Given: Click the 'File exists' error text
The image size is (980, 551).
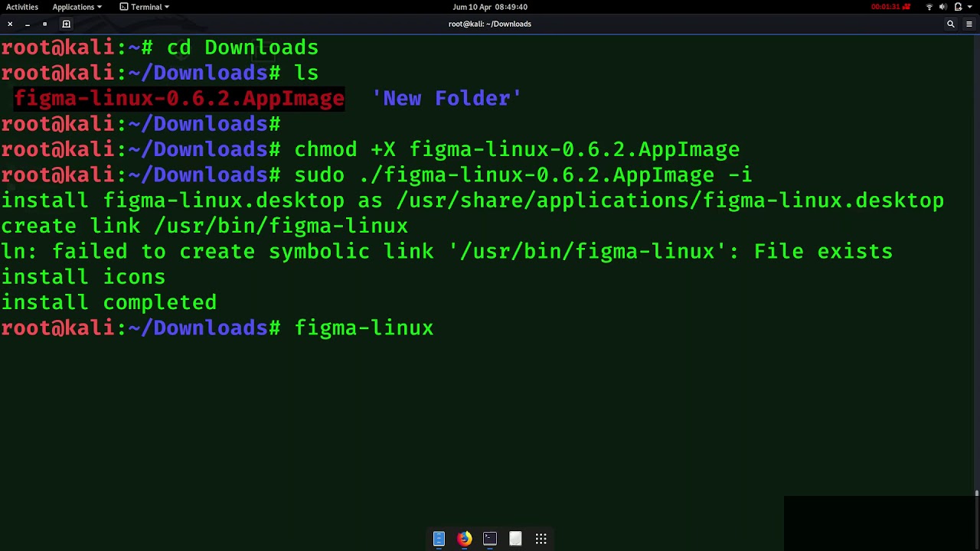Looking at the screenshot, I should [x=823, y=252].
